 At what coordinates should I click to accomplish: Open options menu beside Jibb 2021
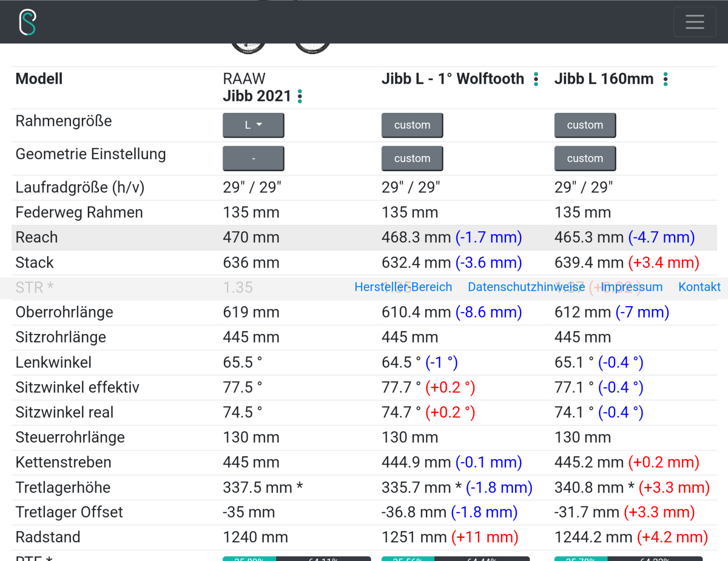pos(300,96)
